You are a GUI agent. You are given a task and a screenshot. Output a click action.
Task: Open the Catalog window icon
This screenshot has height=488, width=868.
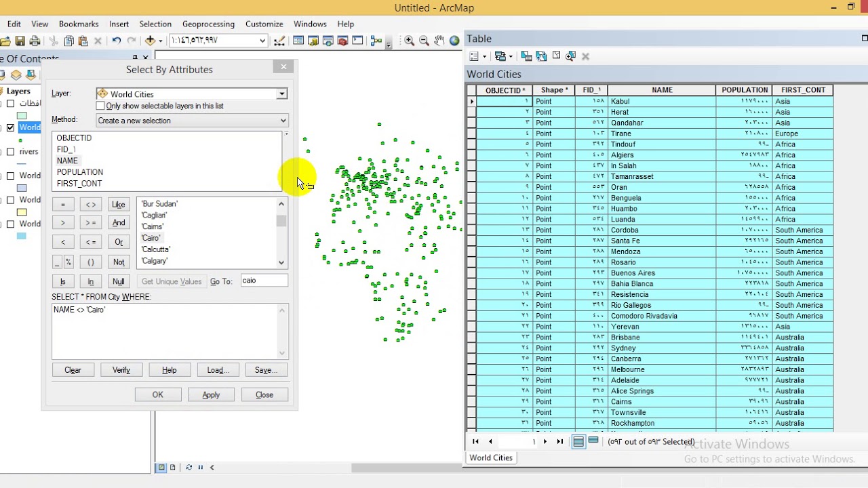tap(313, 41)
